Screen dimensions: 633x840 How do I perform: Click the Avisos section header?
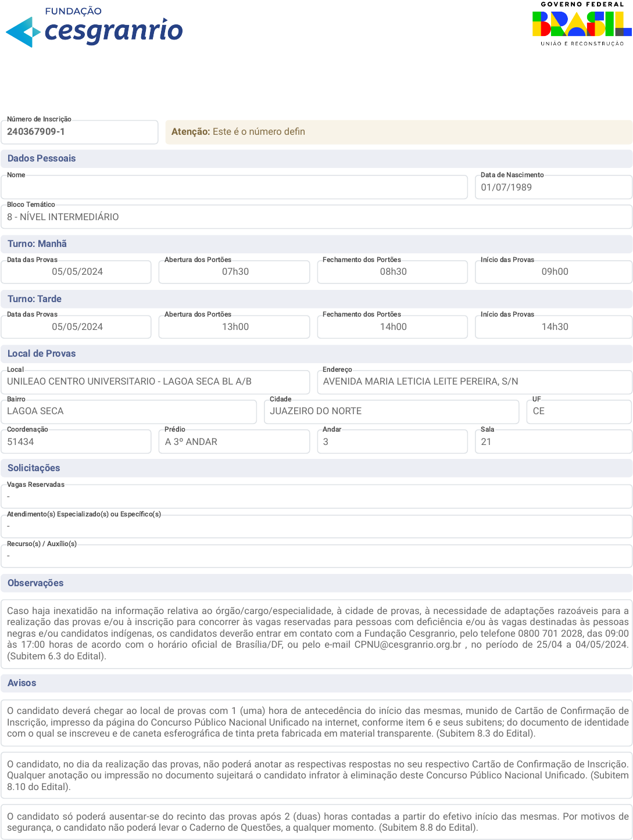tap(316, 683)
